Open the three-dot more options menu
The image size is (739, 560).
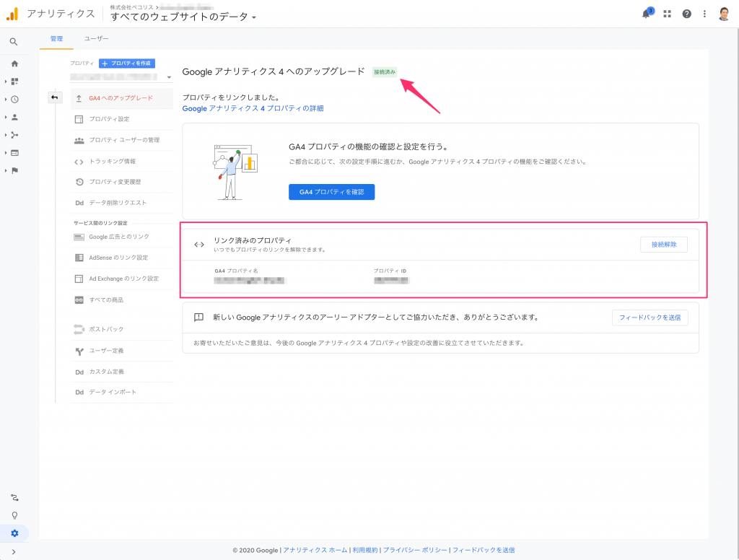click(x=704, y=14)
